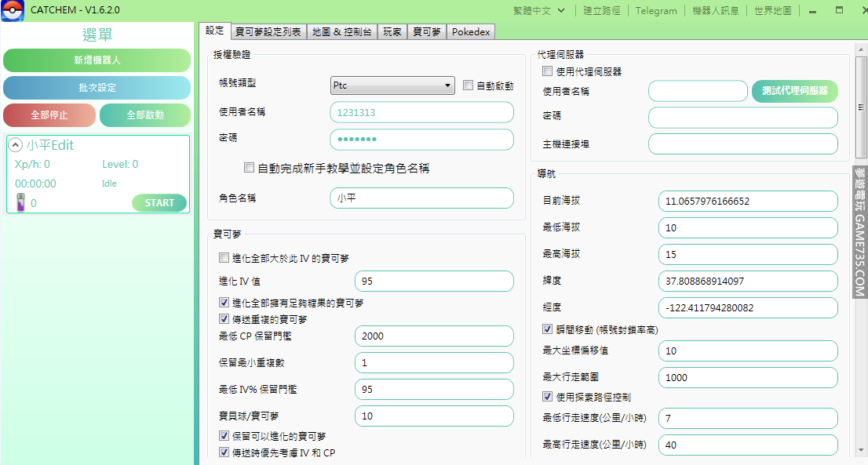The width and height of the screenshot is (868, 465).
Task: Open the Telegram link in title bar
Action: [x=656, y=11]
